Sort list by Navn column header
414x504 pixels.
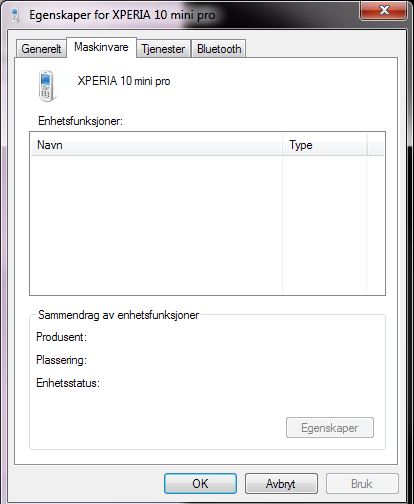pyautogui.click(x=157, y=145)
